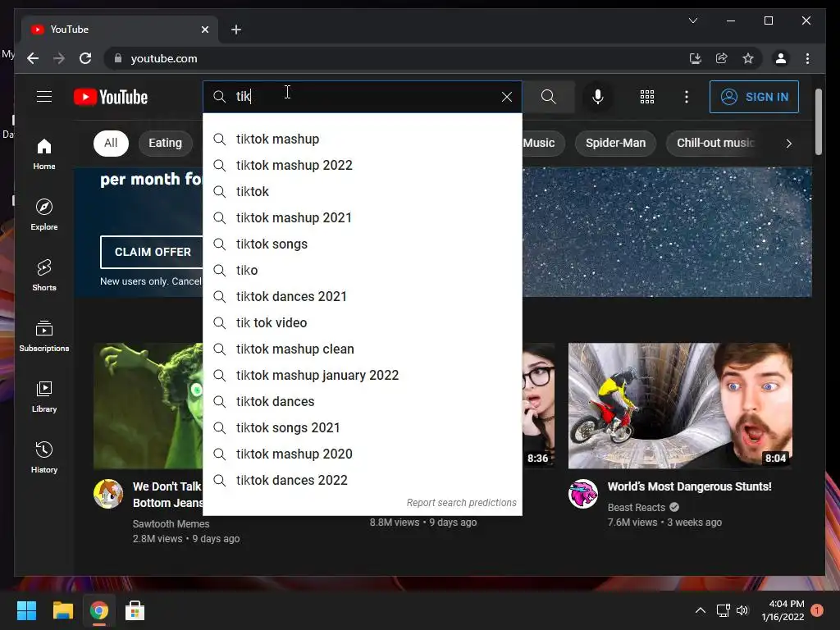Go back in Chrome
The image size is (840, 630).
(x=33, y=58)
